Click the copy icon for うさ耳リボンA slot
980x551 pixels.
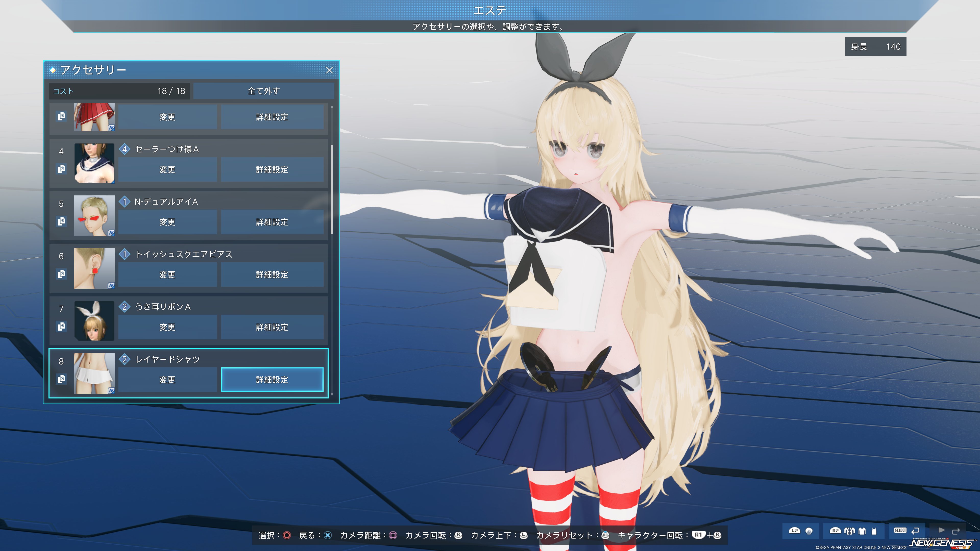[x=61, y=326]
